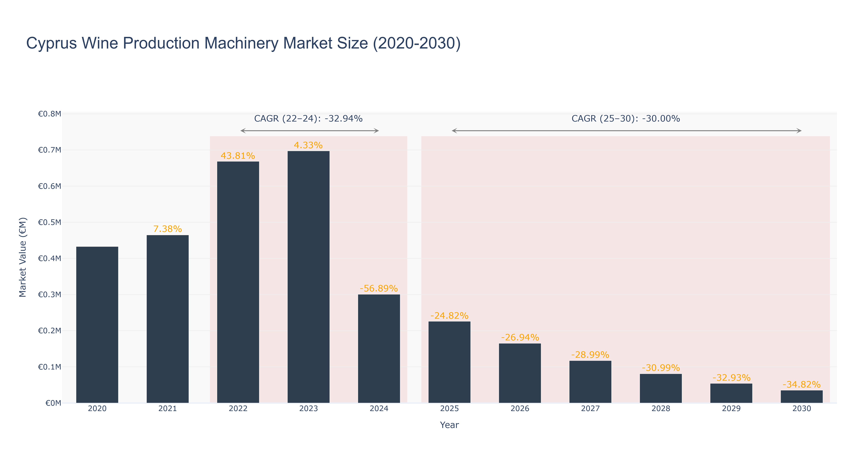Click the '2029' x-axis tick label
Screen dimensions: 868x465
point(731,409)
